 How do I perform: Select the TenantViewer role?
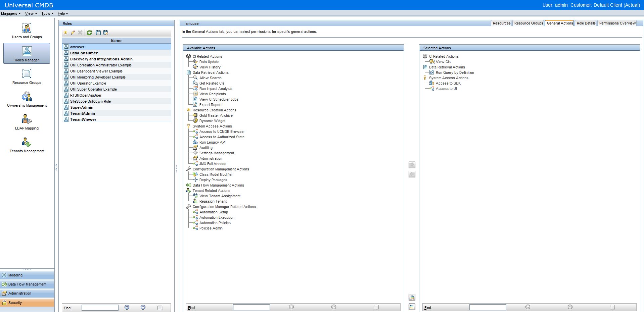pyautogui.click(x=117, y=119)
